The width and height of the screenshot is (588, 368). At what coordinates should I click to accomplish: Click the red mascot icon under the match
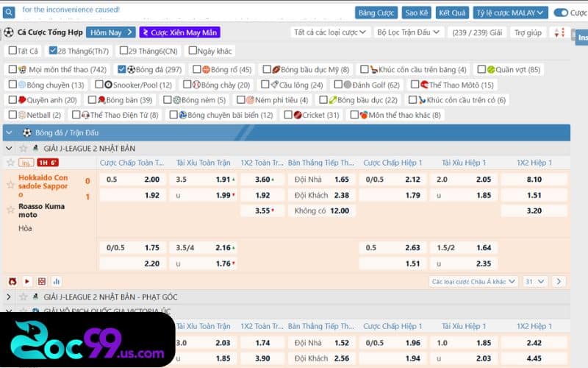pos(12,281)
